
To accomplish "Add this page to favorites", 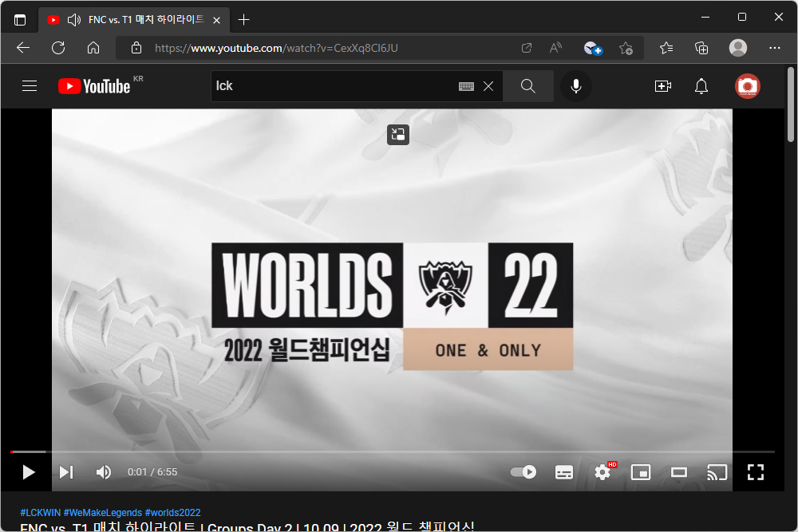I will 626,49.
